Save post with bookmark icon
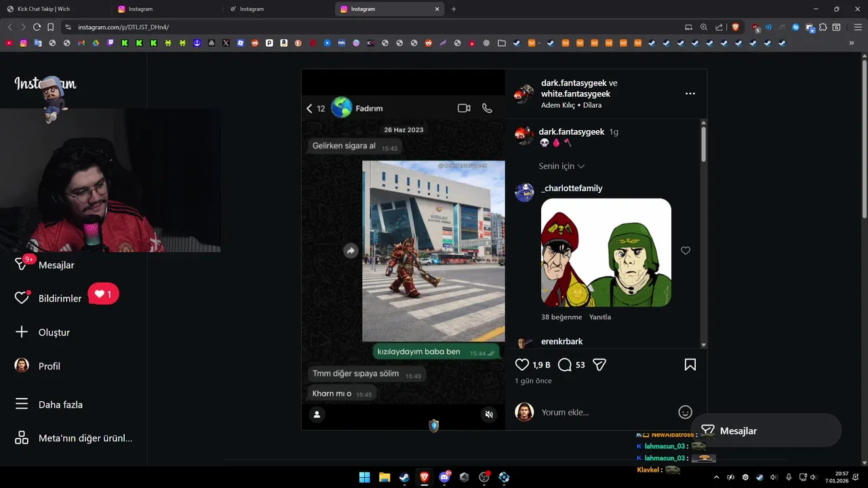 point(690,365)
